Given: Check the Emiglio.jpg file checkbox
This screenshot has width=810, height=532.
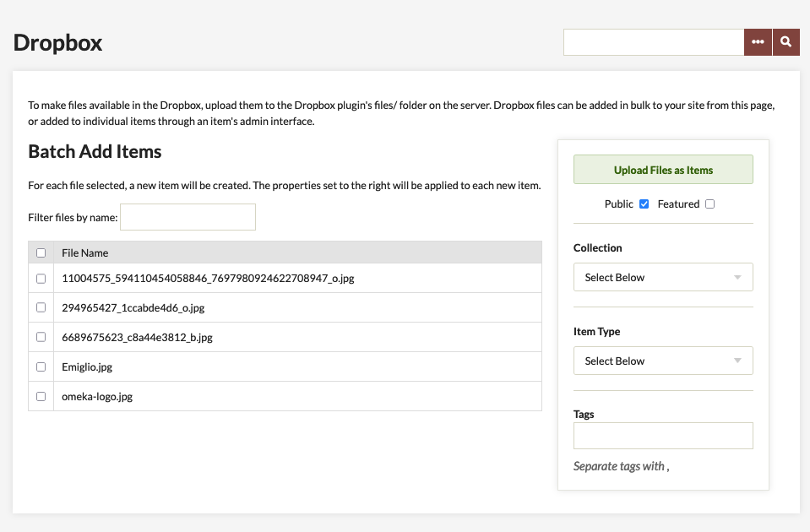Looking at the screenshot, I should (x=41, y=366).
